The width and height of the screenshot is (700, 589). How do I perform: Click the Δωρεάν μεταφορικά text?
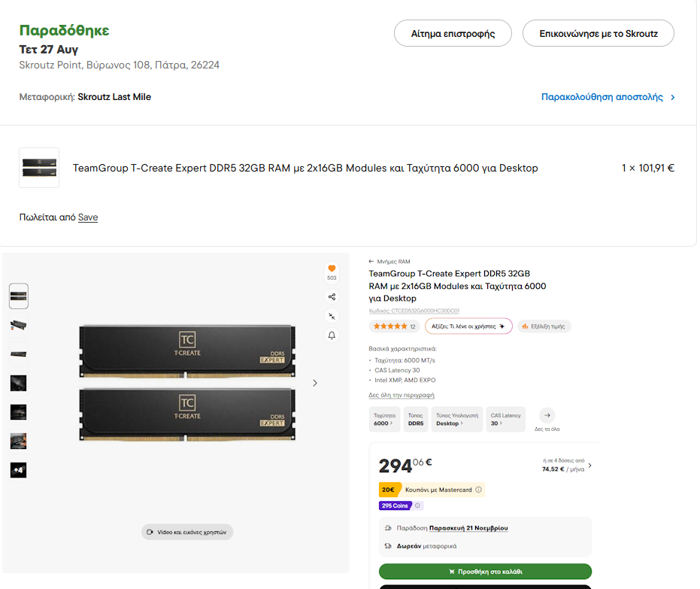coord(426,546)
